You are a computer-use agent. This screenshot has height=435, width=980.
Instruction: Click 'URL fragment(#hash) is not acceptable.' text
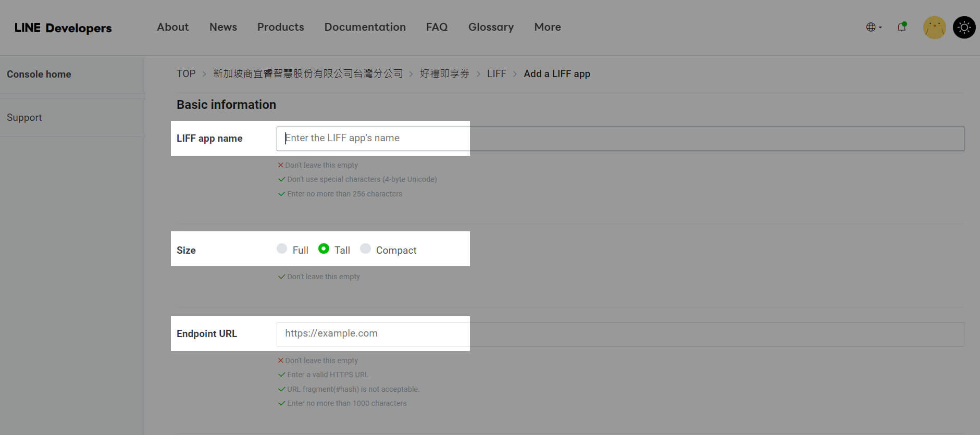(x=353, y=389)
